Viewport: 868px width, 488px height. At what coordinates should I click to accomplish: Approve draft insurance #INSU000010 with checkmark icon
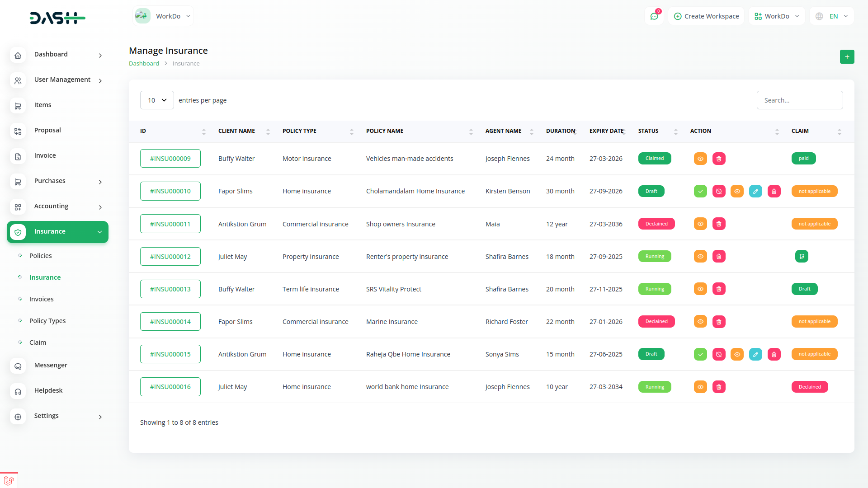(700, 192)
